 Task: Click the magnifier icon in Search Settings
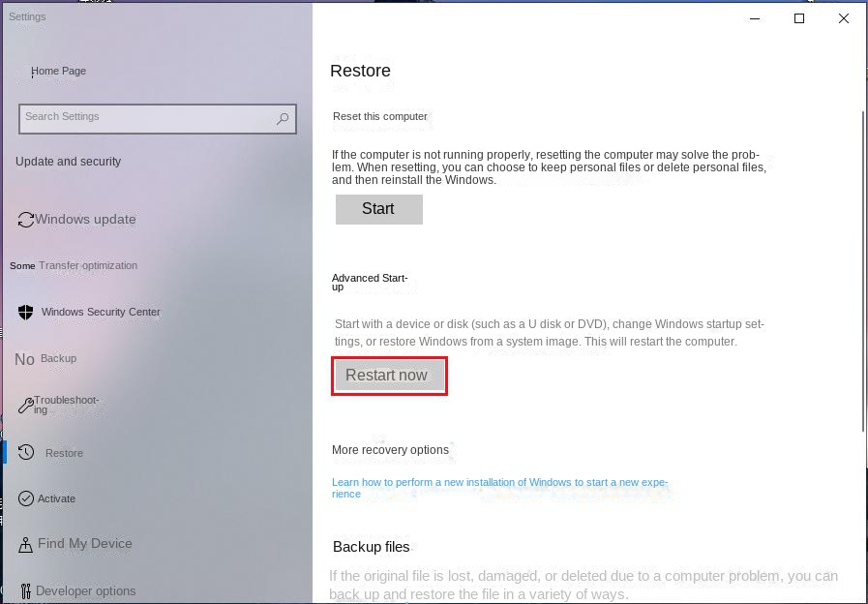[x=282, y=118]
